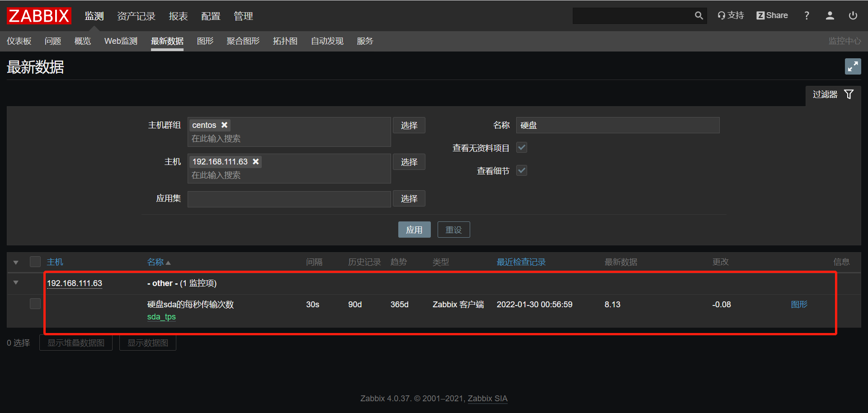
Task: Go to 最新数据 submenu
Action: pyautogui.click(x=167, y=41)
